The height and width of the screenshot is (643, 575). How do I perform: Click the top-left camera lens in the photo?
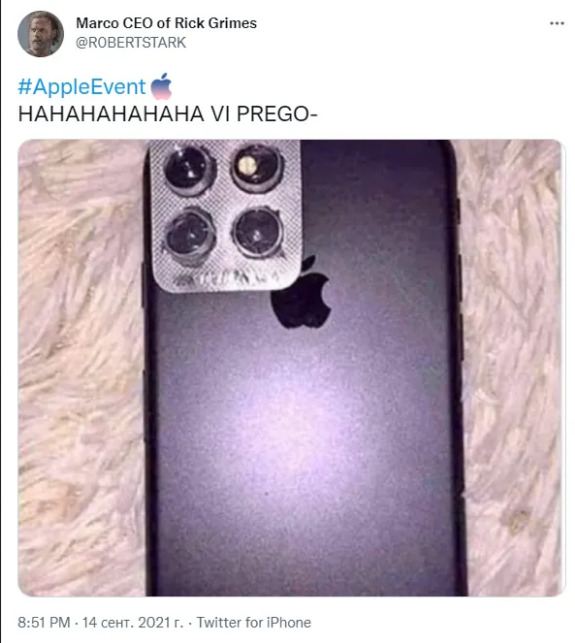[x=188, y=169]
